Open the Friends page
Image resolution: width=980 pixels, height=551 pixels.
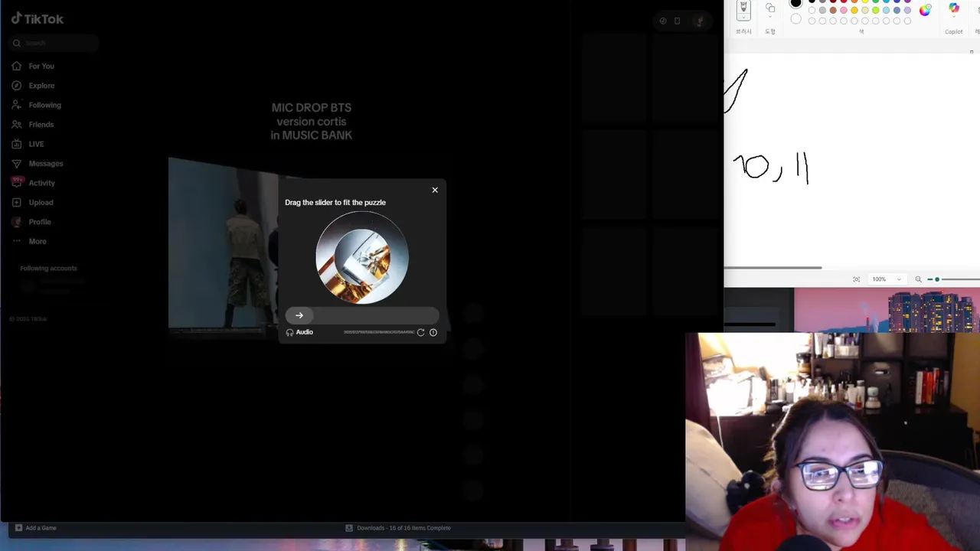33,124
